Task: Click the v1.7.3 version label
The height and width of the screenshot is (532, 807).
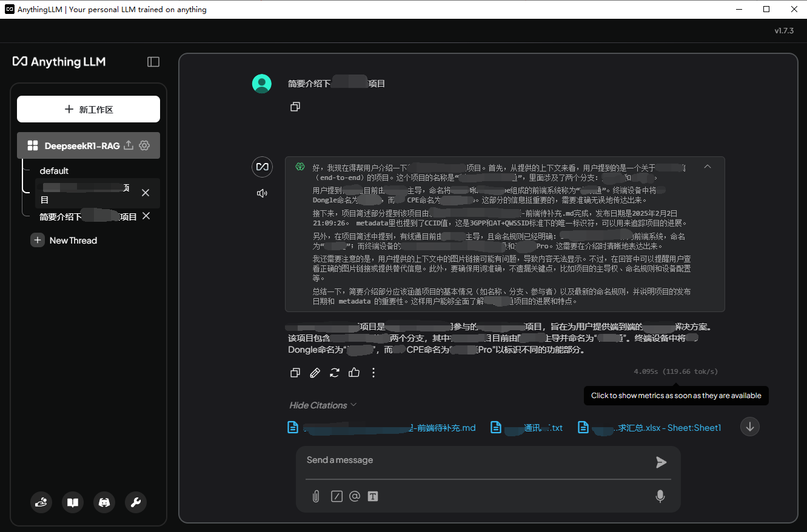Action: point(784,31)
